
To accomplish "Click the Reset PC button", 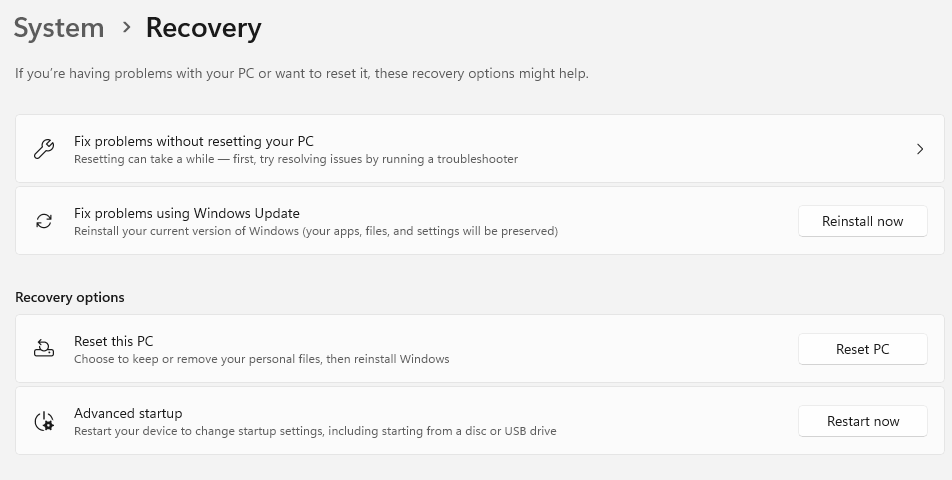I will [x=862, y=349].
